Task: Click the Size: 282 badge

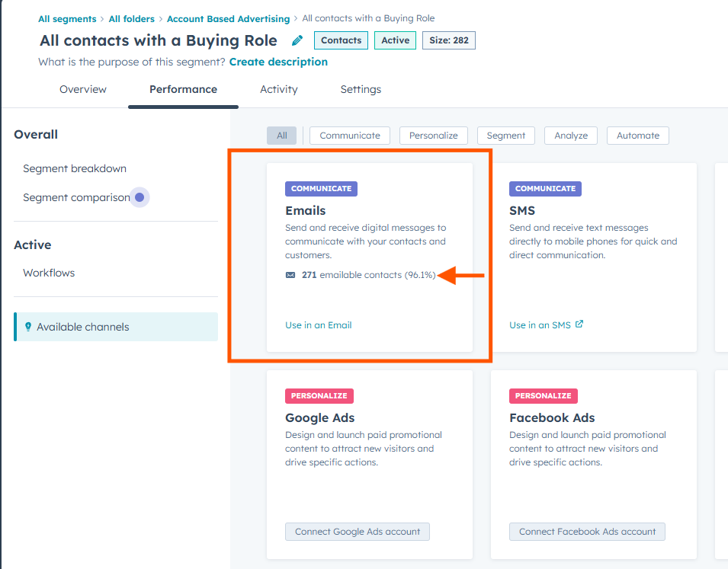Action: coord(448,40)
